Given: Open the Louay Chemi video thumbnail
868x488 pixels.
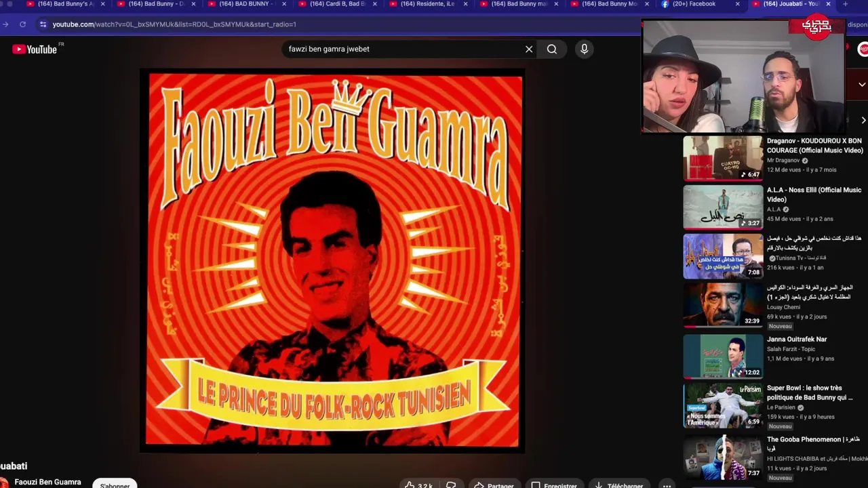Looking at the screenshot, I should tap(723, 305).
